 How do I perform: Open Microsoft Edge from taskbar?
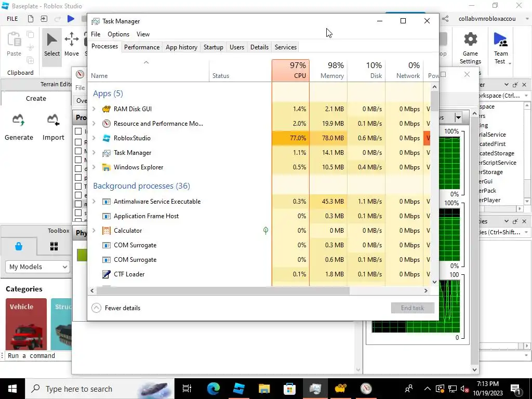(214, 389)
